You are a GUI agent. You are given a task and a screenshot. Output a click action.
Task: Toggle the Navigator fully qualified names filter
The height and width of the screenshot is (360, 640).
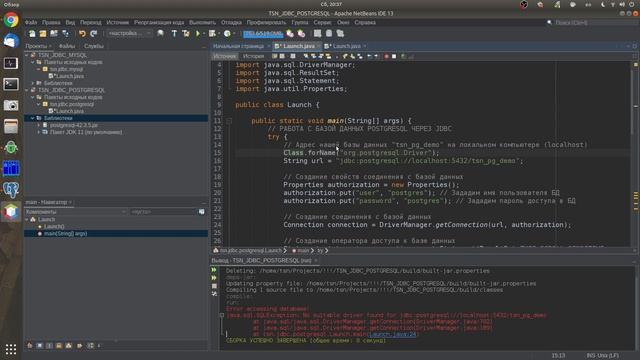coord(79,346)
